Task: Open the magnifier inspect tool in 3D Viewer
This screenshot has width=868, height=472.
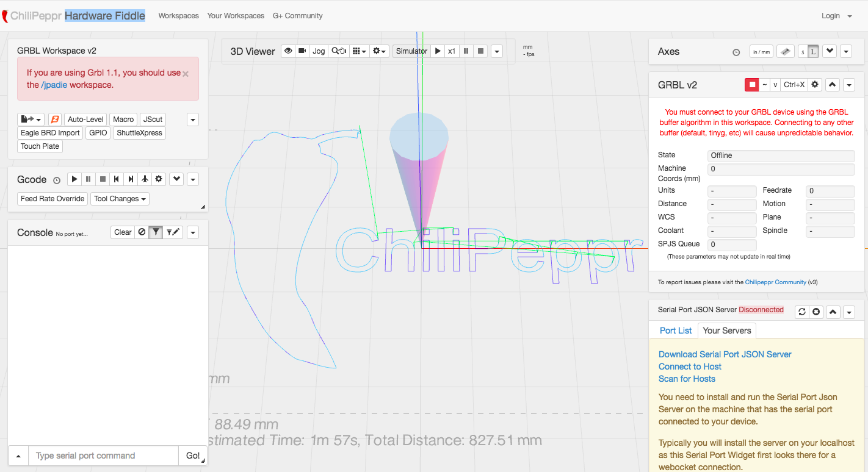Action: click(x=339, y=51)
